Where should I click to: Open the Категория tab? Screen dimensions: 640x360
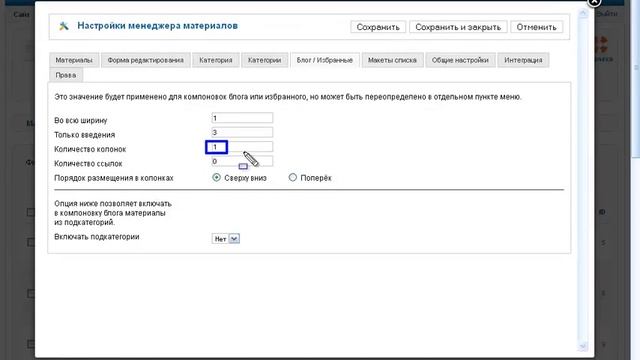tap(216, 60)
